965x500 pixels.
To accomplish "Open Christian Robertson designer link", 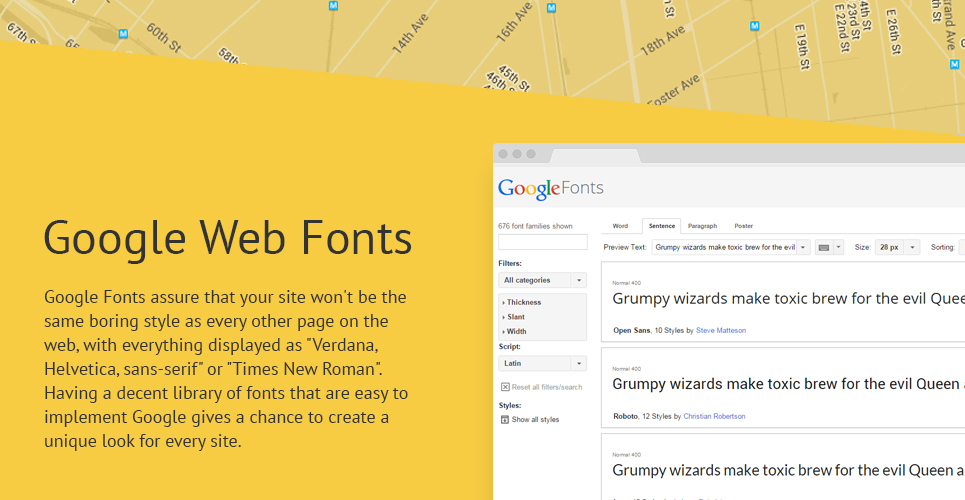I will click(714, 416).
